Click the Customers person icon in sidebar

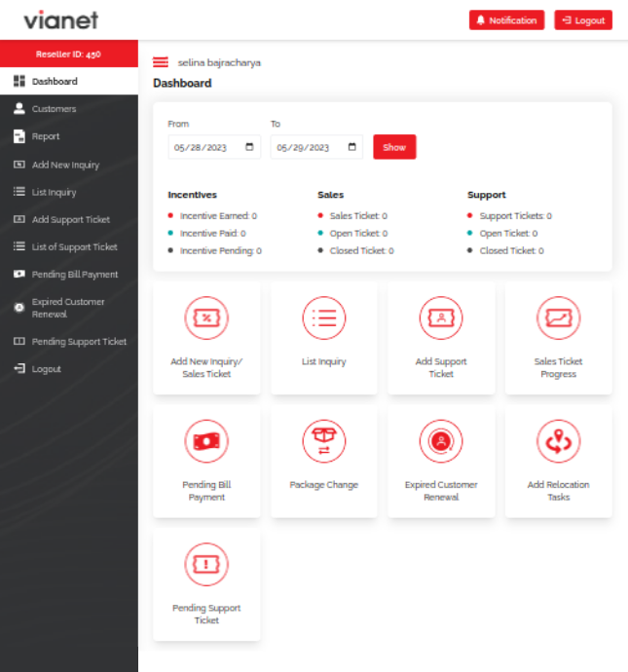19,108
